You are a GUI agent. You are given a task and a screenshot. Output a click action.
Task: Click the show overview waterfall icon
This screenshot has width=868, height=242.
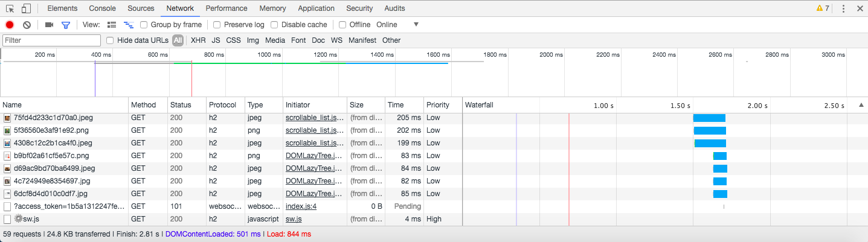pyautogui.click(x=128, y=25)
